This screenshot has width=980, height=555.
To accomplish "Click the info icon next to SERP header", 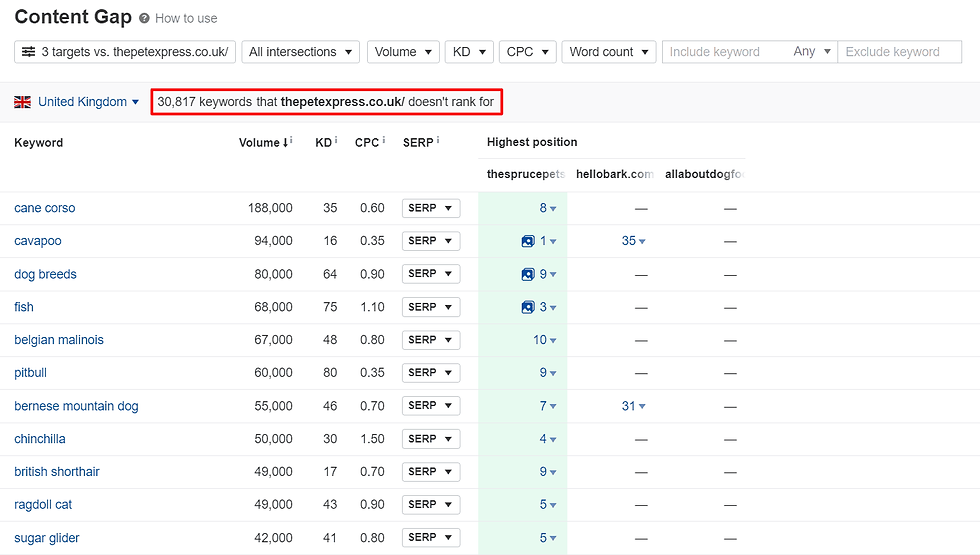I will coord(438,140).
